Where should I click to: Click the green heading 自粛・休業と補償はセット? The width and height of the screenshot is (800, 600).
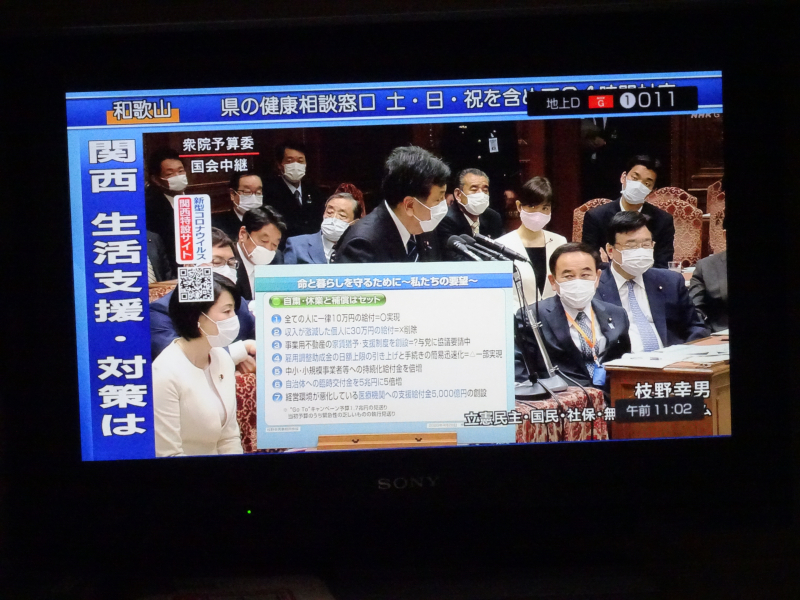[327, 301]
